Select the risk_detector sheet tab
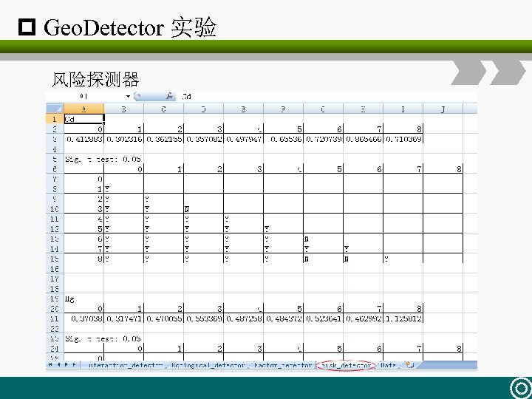 pyautogui.click(x=345, y=366)
